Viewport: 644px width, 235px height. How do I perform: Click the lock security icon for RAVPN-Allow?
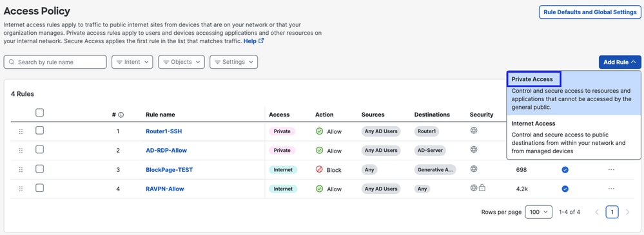[482, 188]
